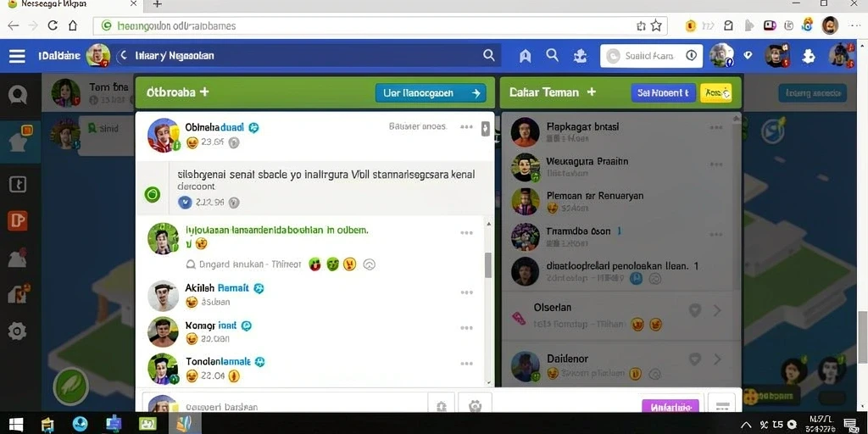Bookmark this page with the star icon
Image resolution: width=868 pixels, height=434 pixels.
pyautogui.click(x=656, y=25)
